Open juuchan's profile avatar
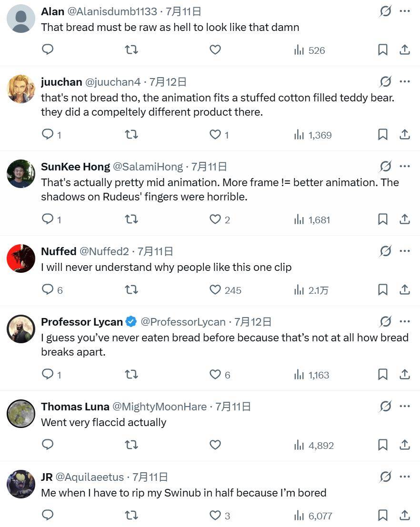The height and width of the screenshot is (527, 420). [21, 89]
